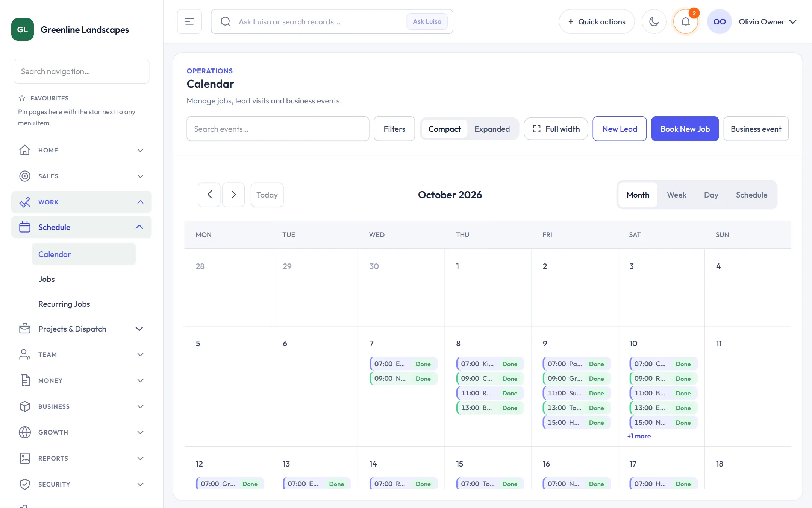Viewport: 812px width, 508px height.
Task: Open the 15:00 event on October 9
Action: [x=577, y=423]
